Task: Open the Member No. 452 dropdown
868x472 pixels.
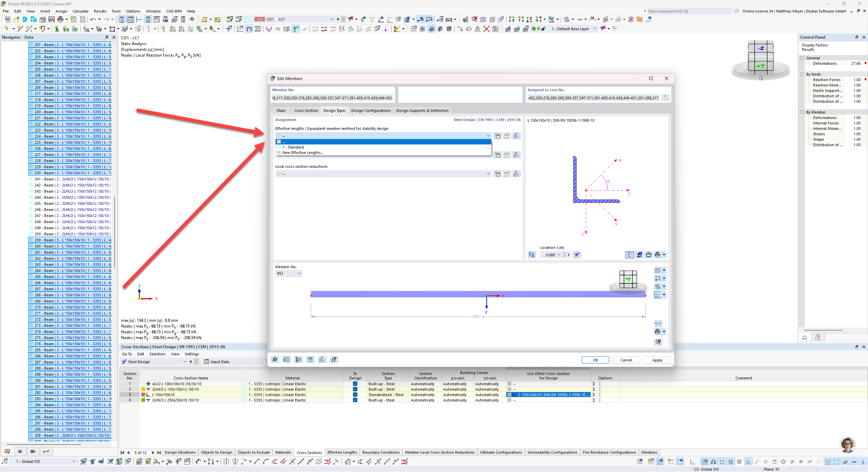Action: (299, 273)
